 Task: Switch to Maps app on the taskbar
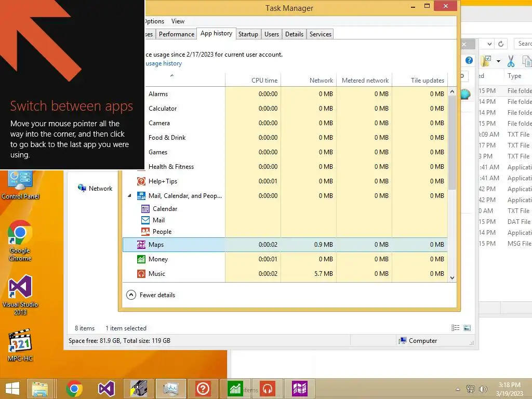(x=300, y=389)
